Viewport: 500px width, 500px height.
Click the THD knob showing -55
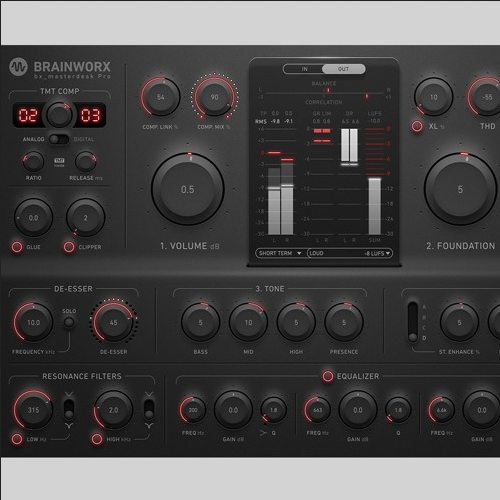(x=487, y=97)
